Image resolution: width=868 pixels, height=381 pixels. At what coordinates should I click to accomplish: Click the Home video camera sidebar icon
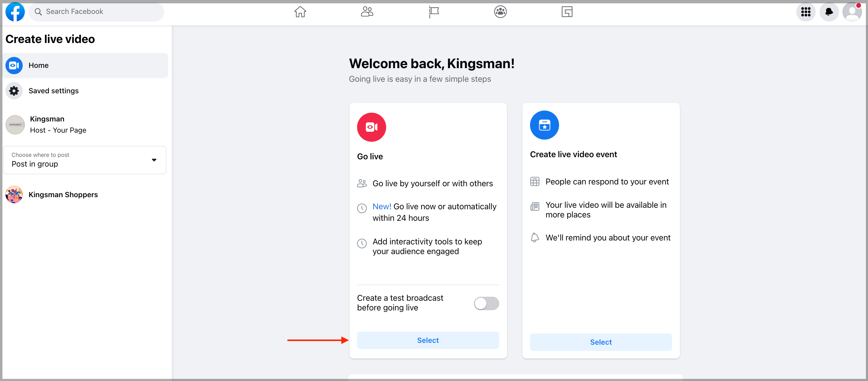coord(14,65)
